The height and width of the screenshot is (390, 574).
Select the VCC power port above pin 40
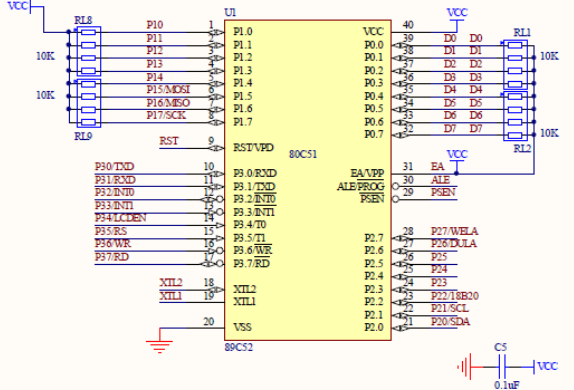[x=457, y=17]
